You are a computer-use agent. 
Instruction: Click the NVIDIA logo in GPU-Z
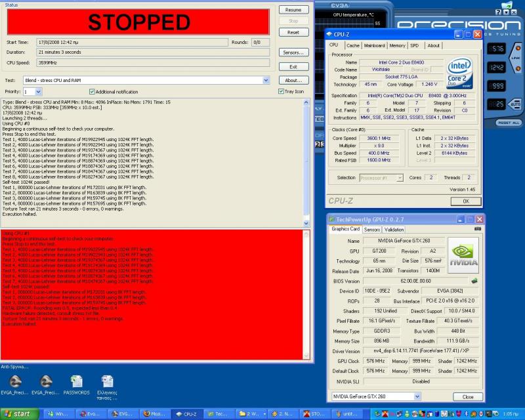[x=463, y=255]
